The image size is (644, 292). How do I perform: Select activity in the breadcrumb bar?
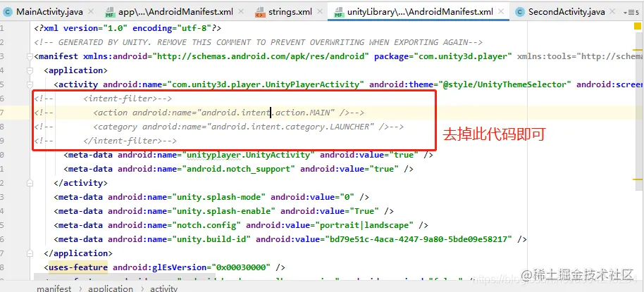pyautogui.click(x=163, y=288)
